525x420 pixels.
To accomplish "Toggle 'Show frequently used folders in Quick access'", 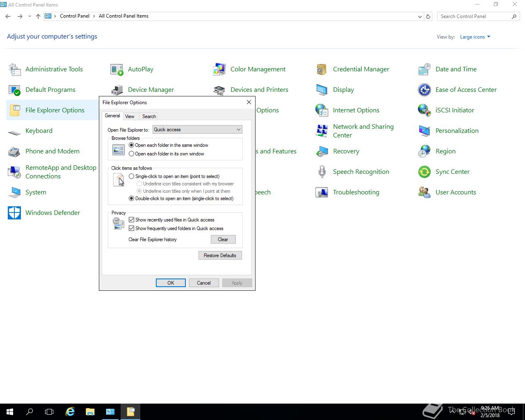I will pyautogui.click(x=132, y=228).
